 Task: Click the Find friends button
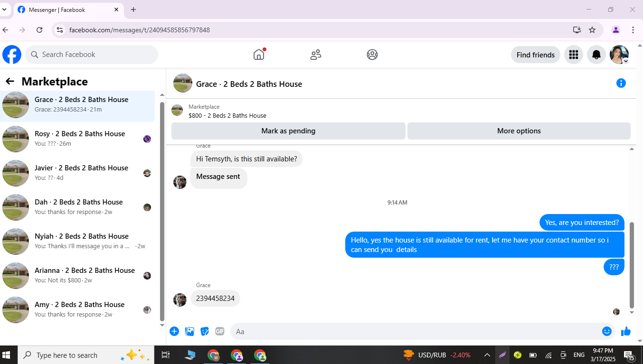[536, 55]
